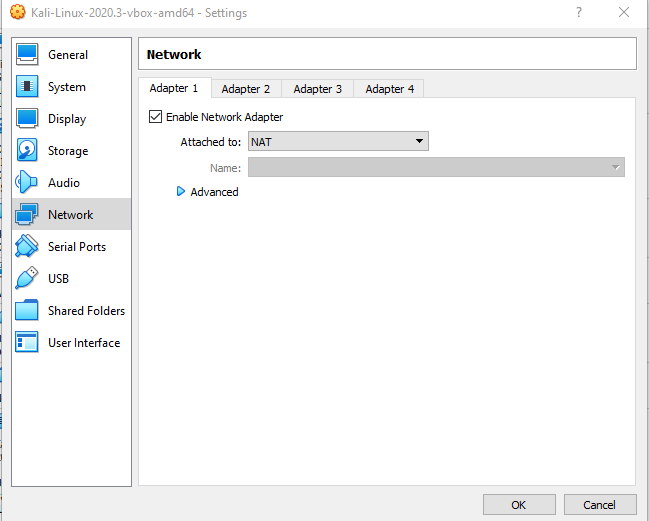Image resolution: width=649 pixels, height=521 pixels.
Task: Select USB label in the settings list
Action: [58, 279]
